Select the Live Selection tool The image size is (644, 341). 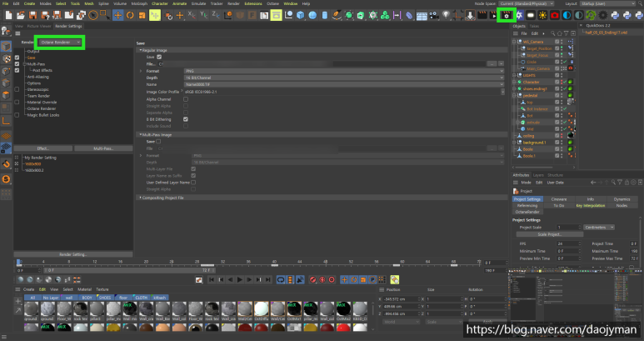tap(93, 16)
